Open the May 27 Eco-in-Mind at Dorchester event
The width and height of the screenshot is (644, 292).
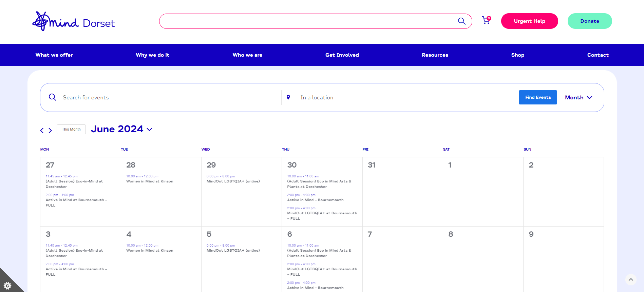(x=74, y=184)
